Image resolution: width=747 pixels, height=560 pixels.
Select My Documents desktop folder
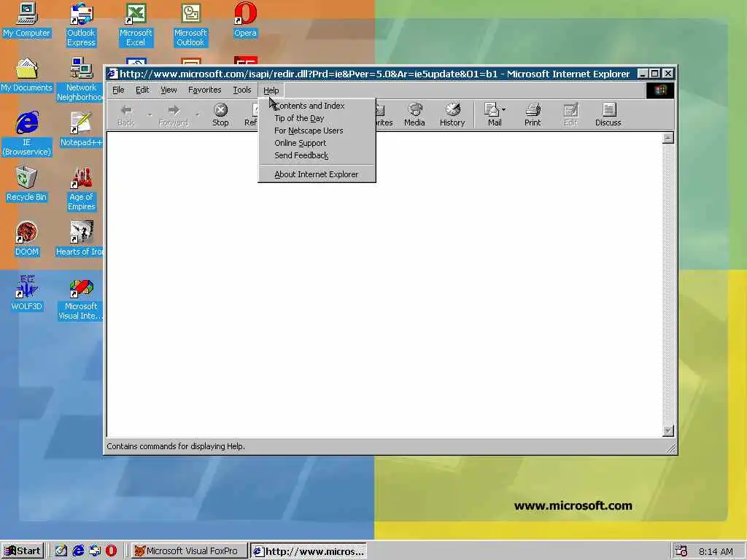[27, 75]
